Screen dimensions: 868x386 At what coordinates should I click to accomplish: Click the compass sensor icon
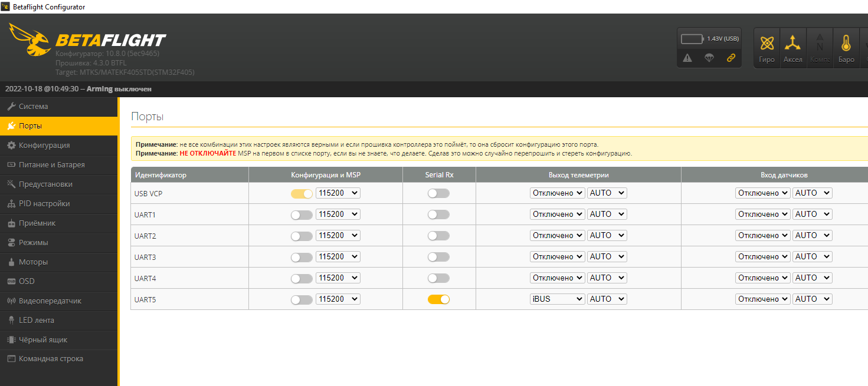click(820, 43)
